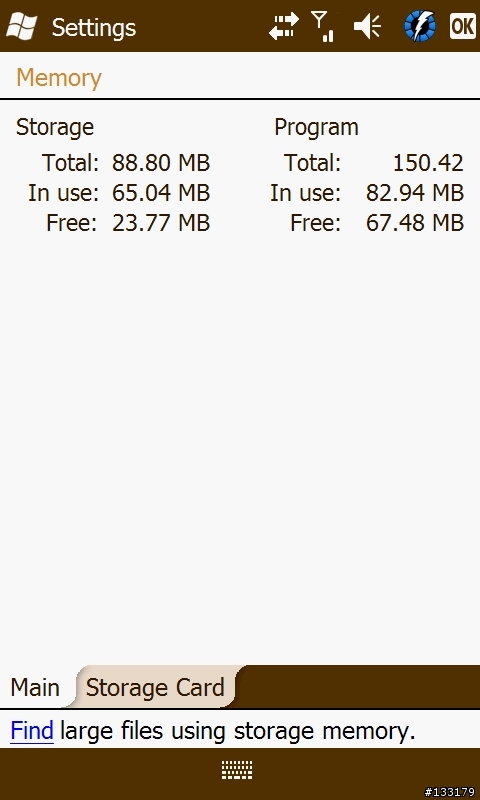
Task: Open the Windows Start menu flag icon
Action: pyautogui.click(x=22, y=26)
